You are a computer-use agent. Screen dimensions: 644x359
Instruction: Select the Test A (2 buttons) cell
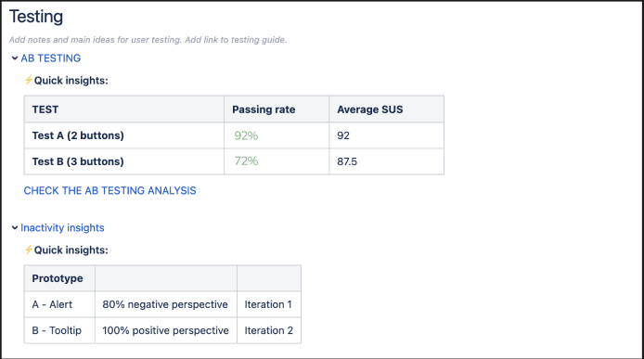pyautogui.click(x=124, y=135)
